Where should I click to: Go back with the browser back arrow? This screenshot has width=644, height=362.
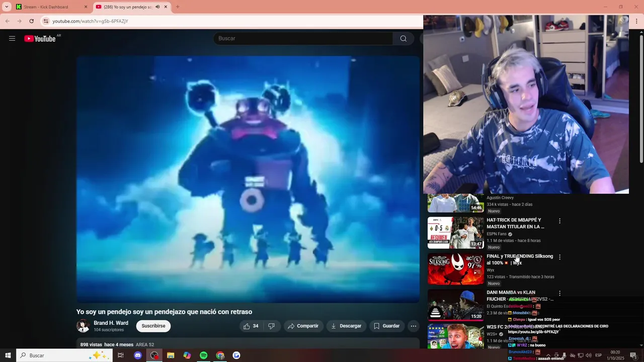pos(7,21)
